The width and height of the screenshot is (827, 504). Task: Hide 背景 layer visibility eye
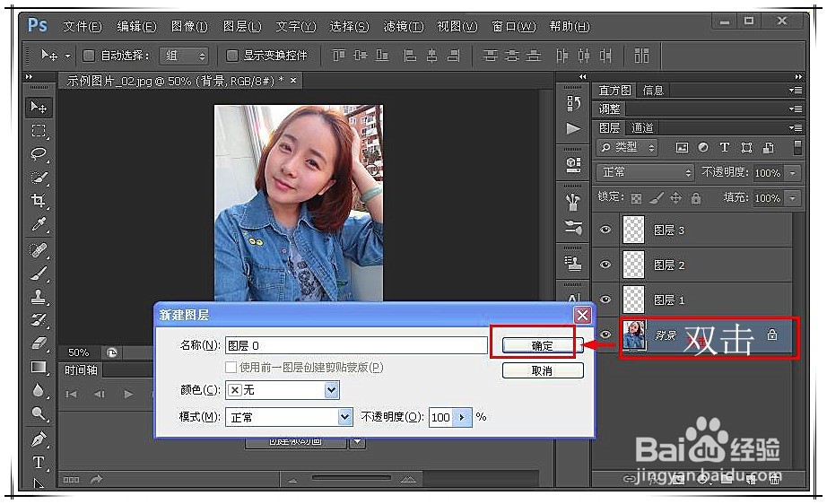pos(605,335)
